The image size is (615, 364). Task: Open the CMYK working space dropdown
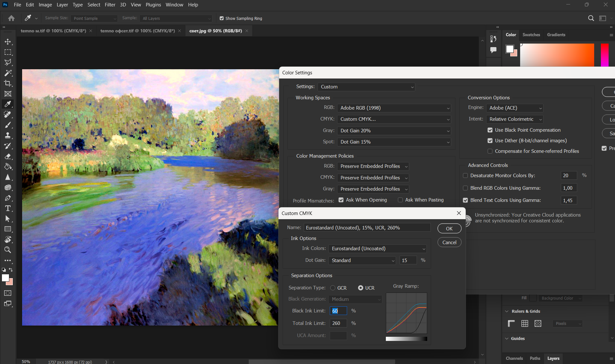point(394,119)
